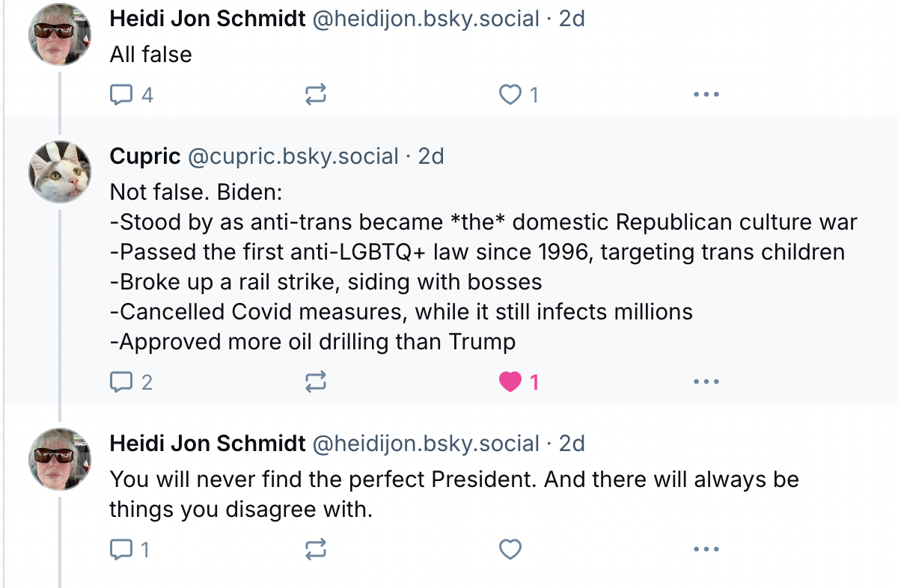
Task: Click 2d timestamp on Cupric's post
Action: (x=431, y=156)
